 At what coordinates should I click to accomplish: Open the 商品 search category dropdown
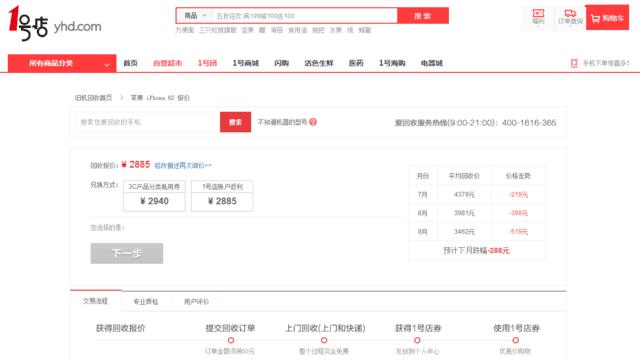tap(196, 16)
